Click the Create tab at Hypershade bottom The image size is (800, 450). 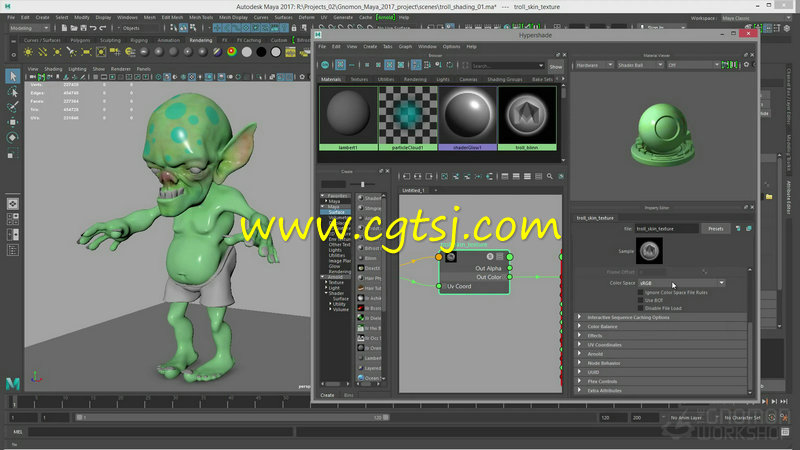(327, 395)
